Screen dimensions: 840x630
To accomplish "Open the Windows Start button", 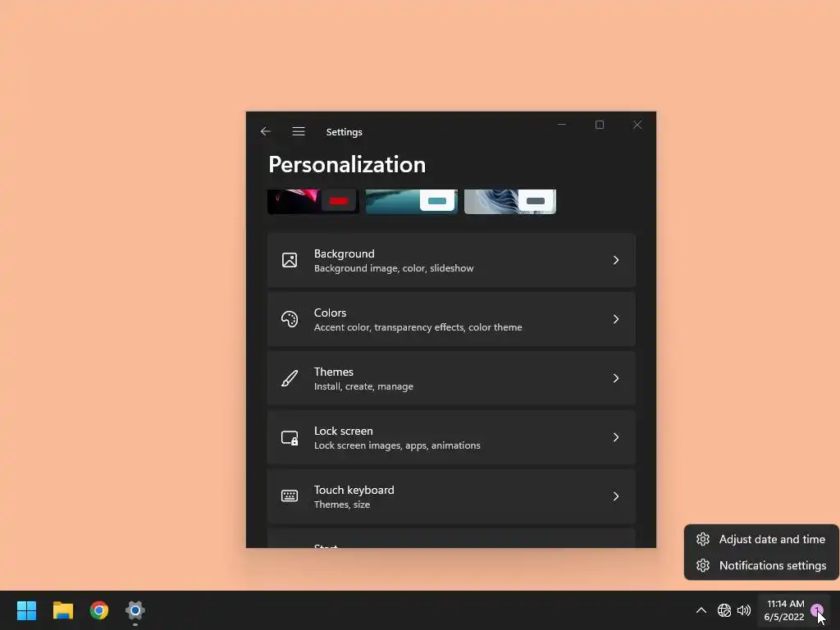I will [26, 610].
